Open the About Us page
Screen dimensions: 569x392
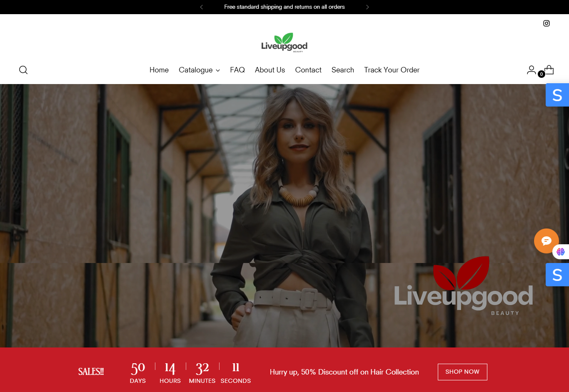pyautogui.click(x=270, y=70)
